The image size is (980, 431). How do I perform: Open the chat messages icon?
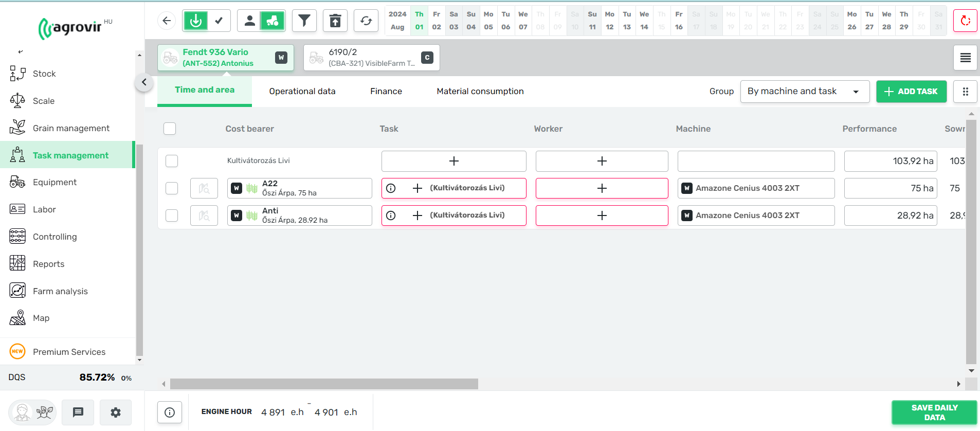click(x=78, y=412)
